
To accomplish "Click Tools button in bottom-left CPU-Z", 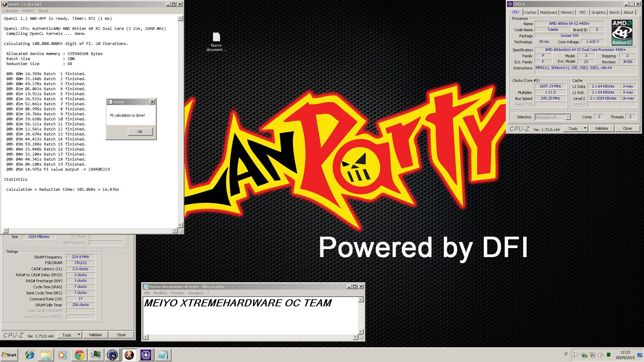I will (x=67, y=335).
